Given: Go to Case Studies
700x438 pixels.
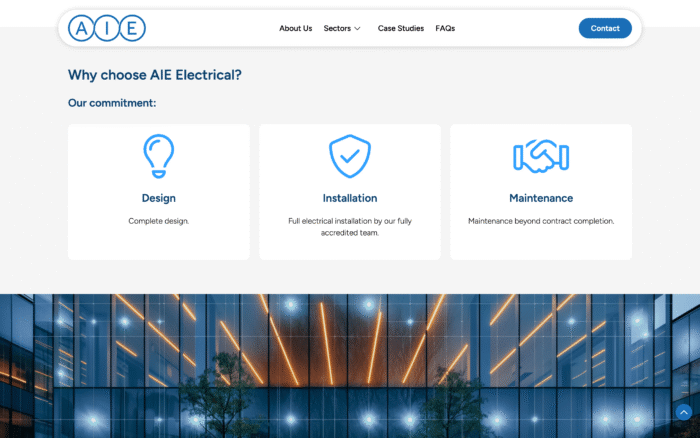Looking at the screenshot, I should (400, 28).
